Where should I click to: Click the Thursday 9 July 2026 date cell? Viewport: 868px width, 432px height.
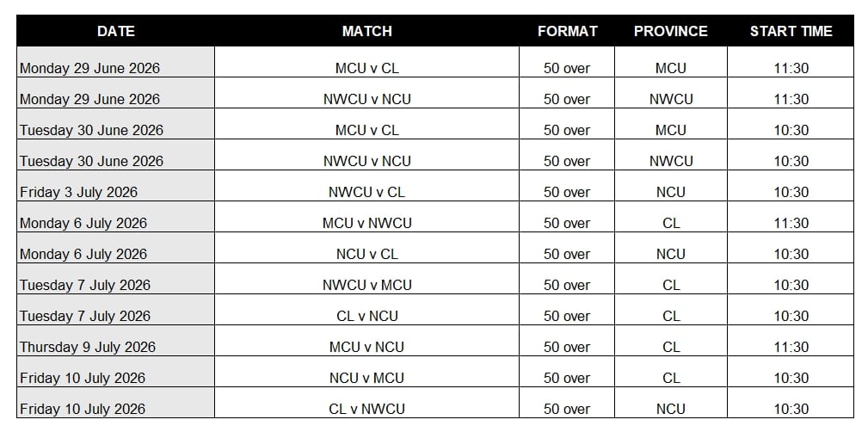[x=88, y=347]
